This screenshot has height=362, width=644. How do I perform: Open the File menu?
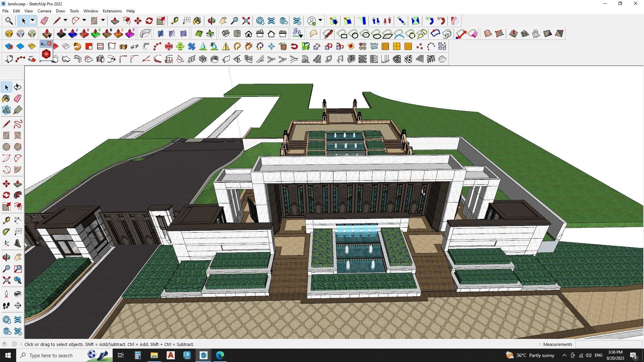(5, 11)
